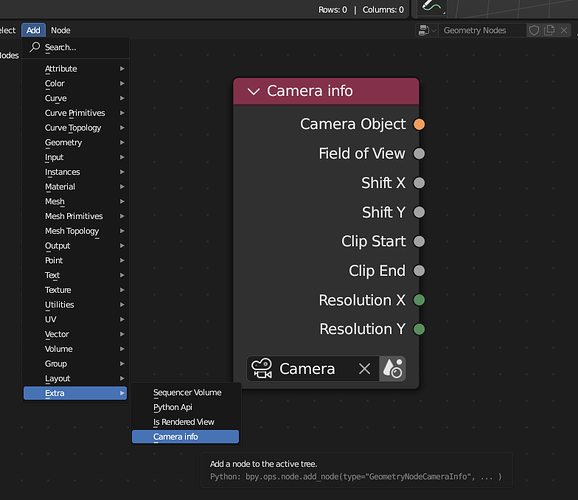Image resolution: width=578 pixels, height=500 pixels.
Task: Expand the Material submenu
Action: (75, 187)
